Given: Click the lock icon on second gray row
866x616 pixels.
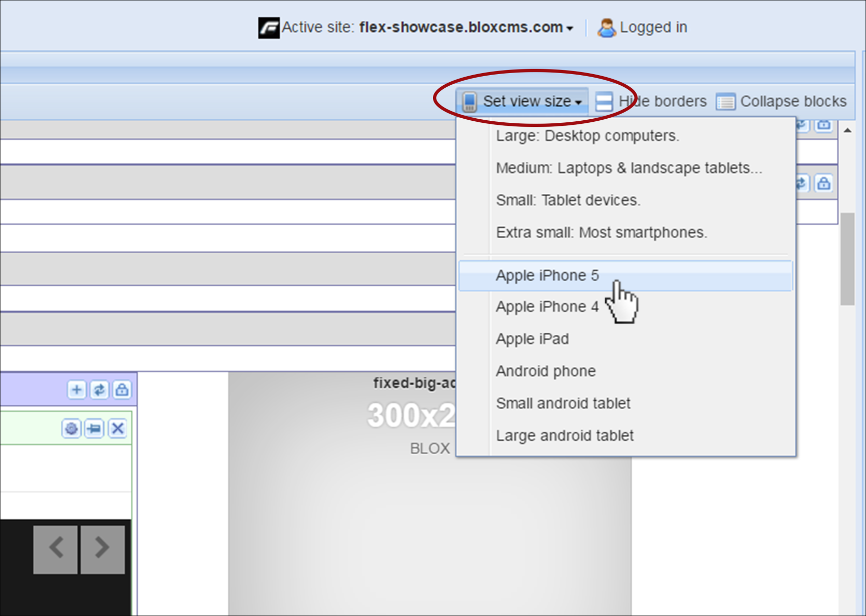Looking at the screenshot, I should tap(824, 183).
